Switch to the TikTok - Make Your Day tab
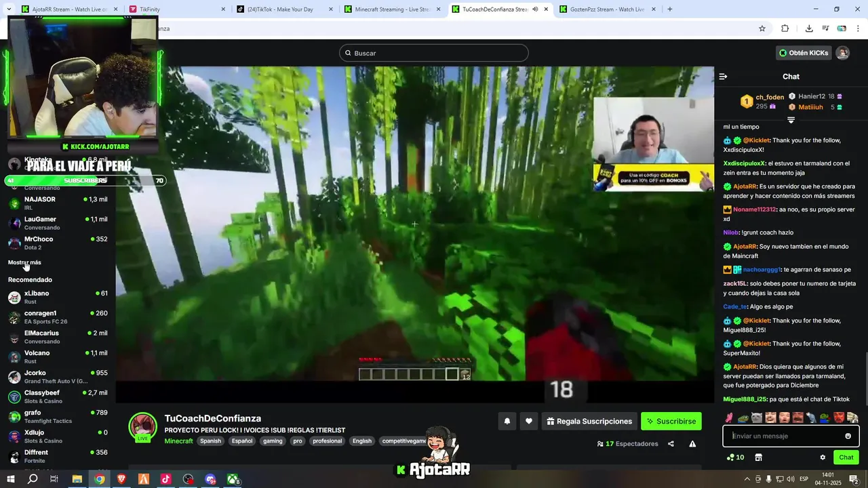This screenshot has width=868, height=488. (283, 9)
